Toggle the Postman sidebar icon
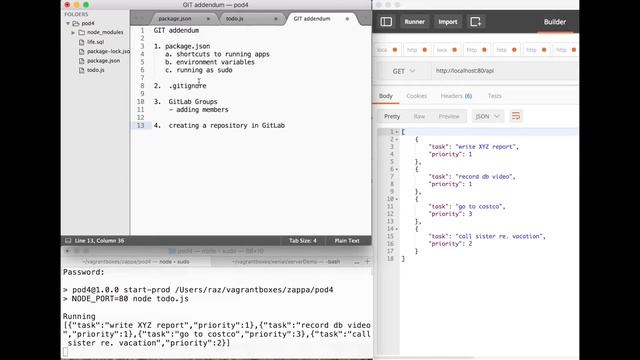This screenshot has width=640, height=360. click(x=386, y=22)
